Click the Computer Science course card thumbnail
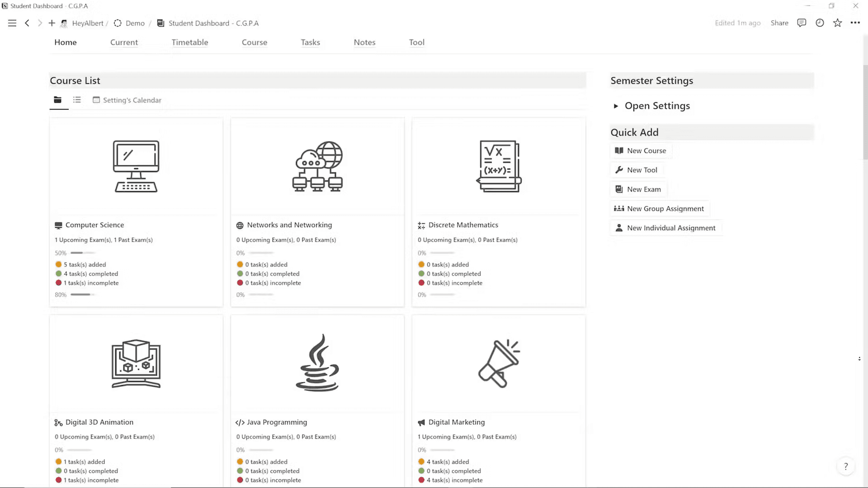The height and width of the screenshot is (488, 868). 136,167
